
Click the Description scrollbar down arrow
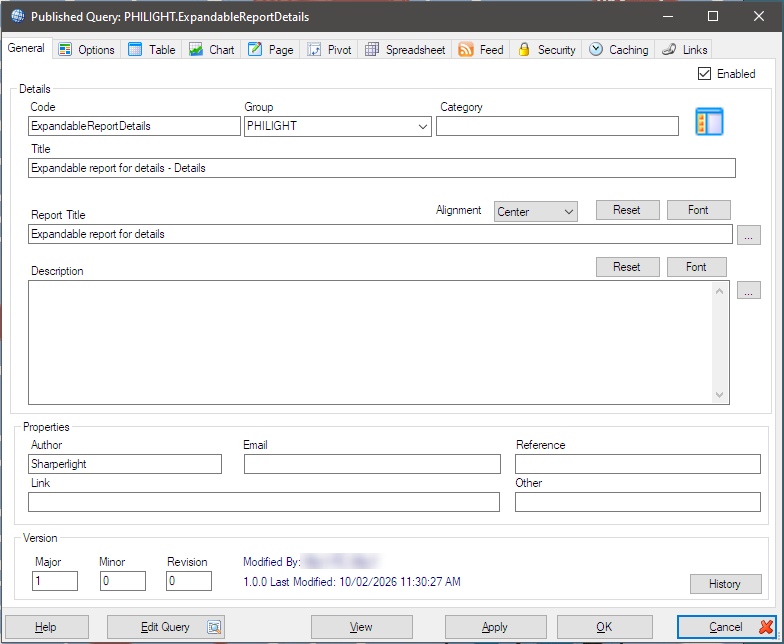tap(720, 394)
